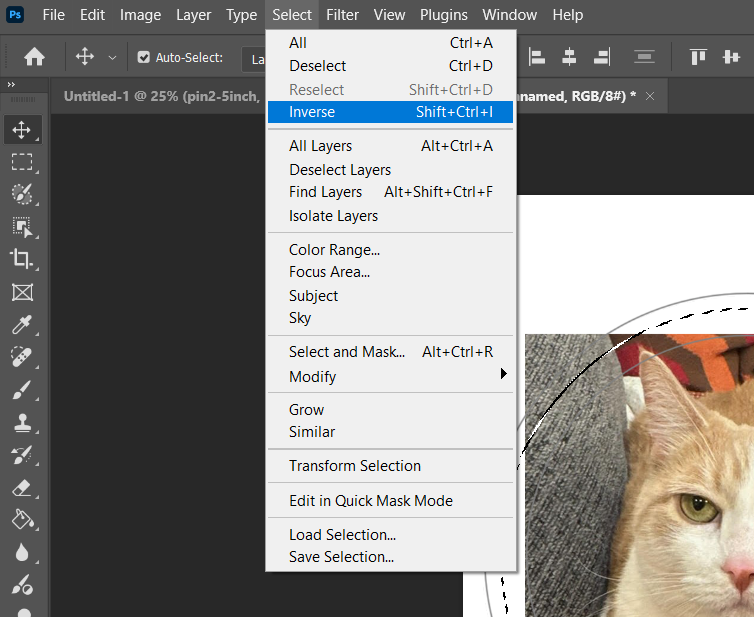Choose Subject from Select menu

(390, 295)
